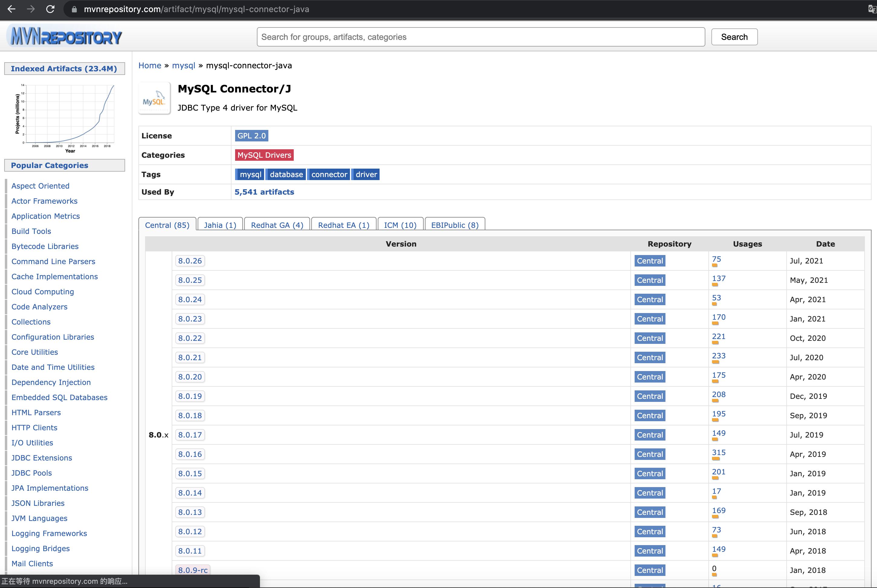The height and width of the screenshot is (588, 877).
Task: Click Central repository badge for 8.0.20
Action: 650,377
